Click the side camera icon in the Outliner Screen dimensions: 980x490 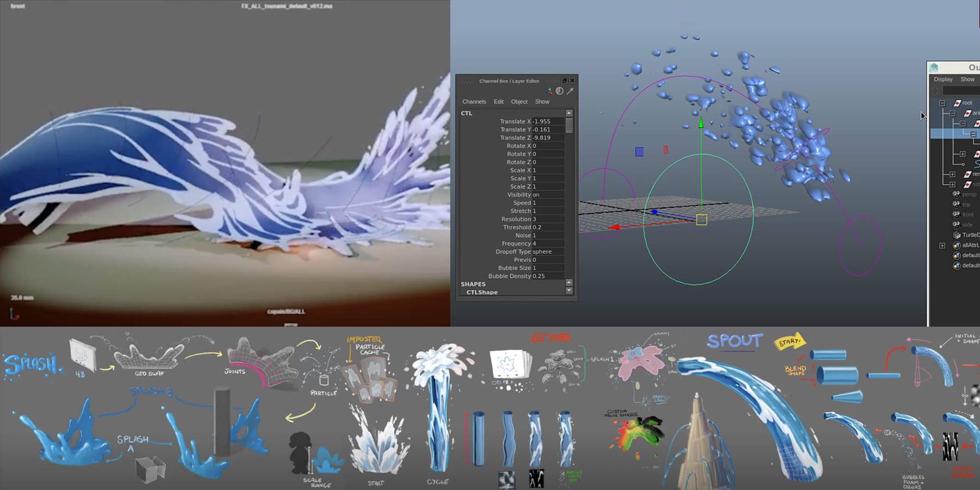click(x=956, y=224)
